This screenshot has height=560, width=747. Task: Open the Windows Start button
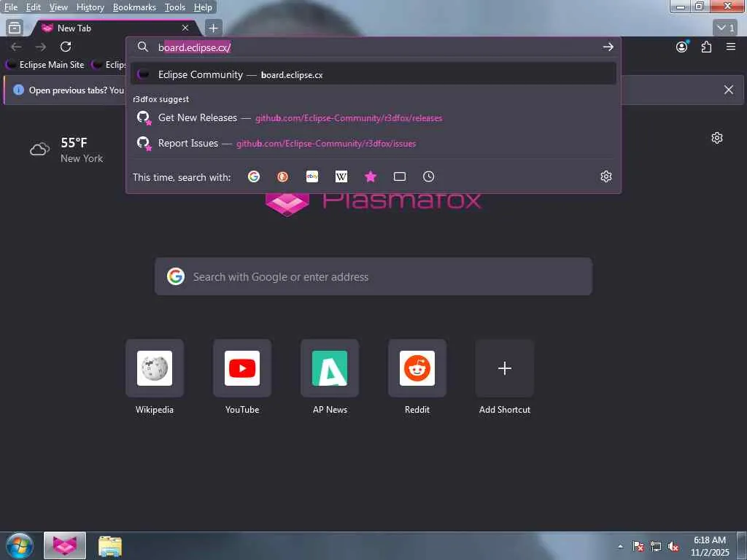click(x=20, y=545)
